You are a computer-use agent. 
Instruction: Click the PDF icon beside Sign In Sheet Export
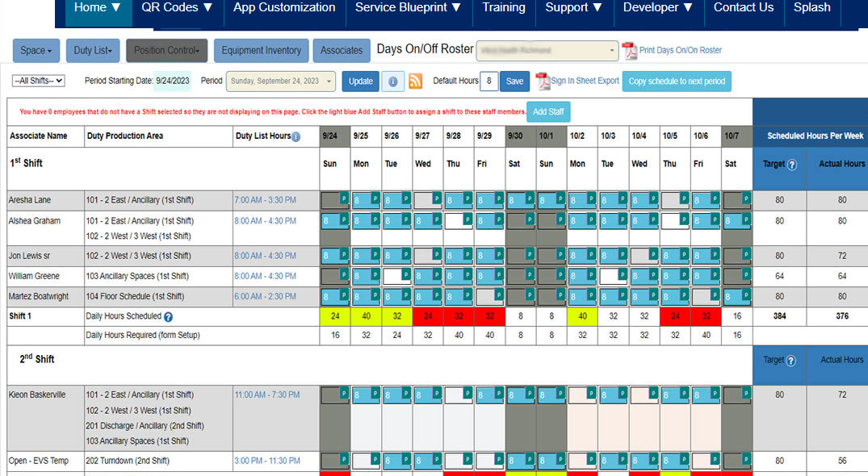543,81
